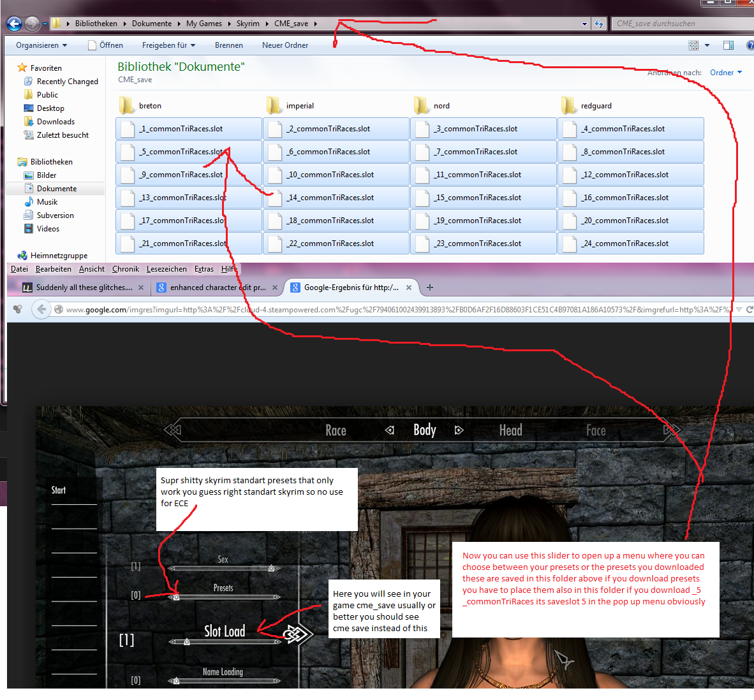Viewport: 754px width, 700px height.
Task: Close the Google-Ergebnis tab
Action: 409,288
